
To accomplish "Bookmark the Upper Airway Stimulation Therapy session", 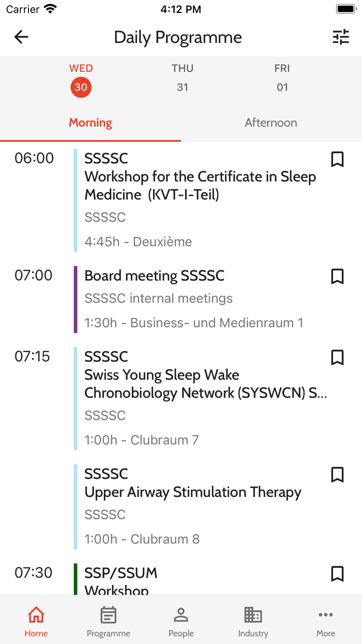I will (x=338, y=475).
